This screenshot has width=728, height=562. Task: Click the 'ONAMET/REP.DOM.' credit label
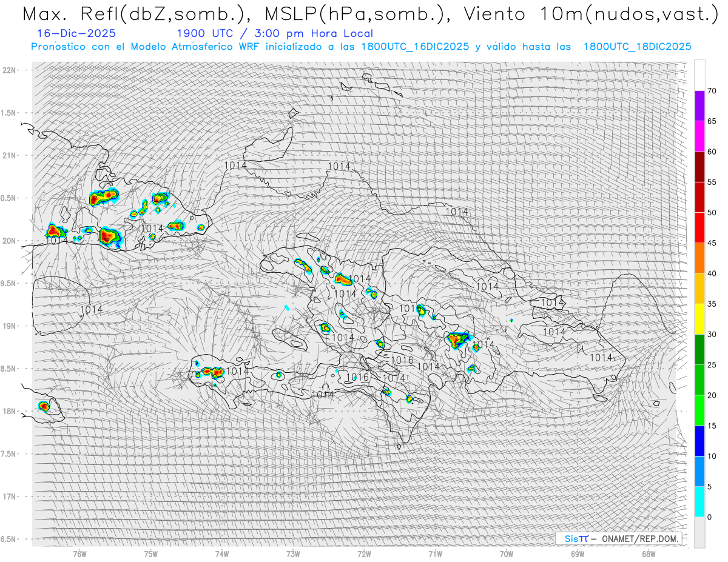[641, 538]
